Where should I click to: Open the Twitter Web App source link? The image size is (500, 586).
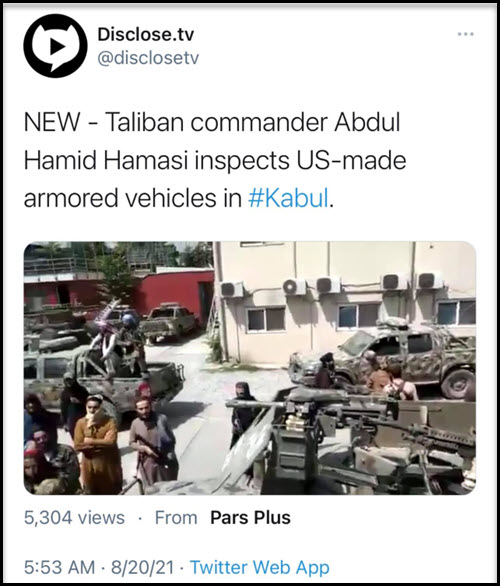[260, 567]
